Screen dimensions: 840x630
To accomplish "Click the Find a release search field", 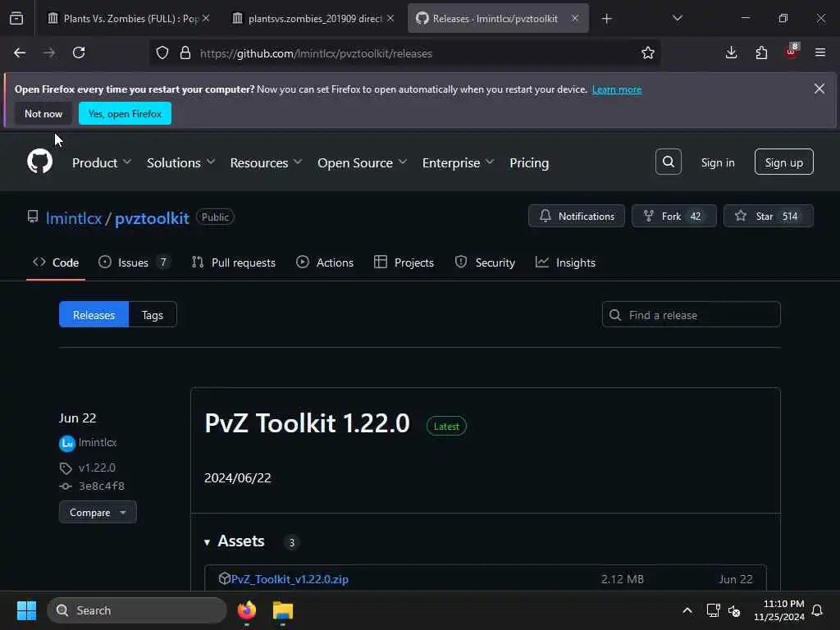I will (x=691, y=314).
